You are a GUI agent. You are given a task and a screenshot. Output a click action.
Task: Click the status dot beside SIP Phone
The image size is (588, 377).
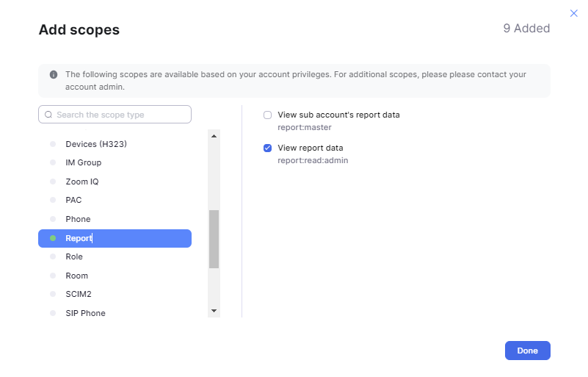click(x=53, y=313)
